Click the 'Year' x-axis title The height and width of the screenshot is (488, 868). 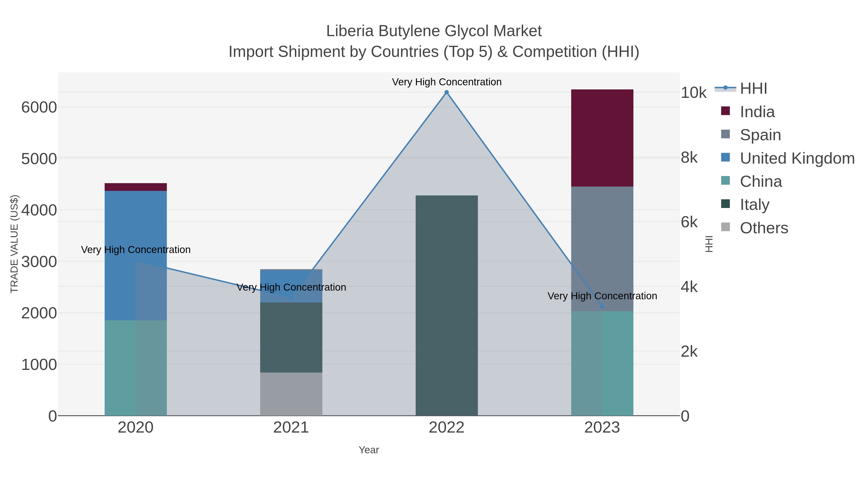click(x=369, y=450)
